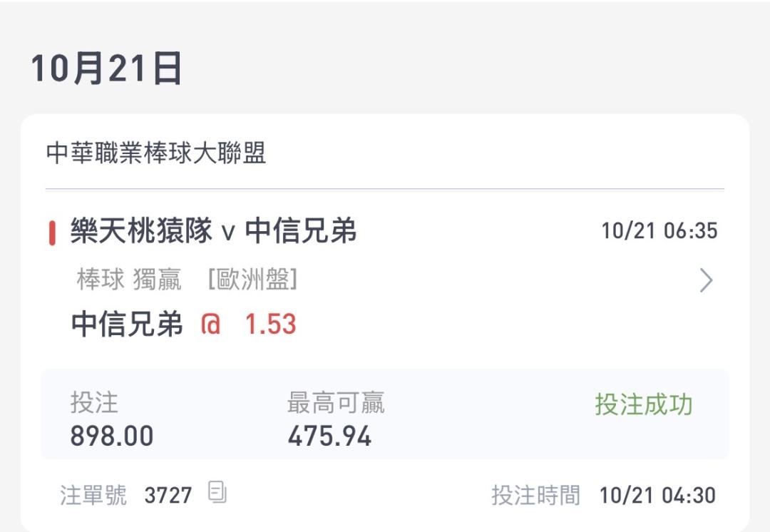The height and width of the screenshot is (532, 770).
Task: Tap the match time 10/21 06:35
Action: (x=659, y=231)
